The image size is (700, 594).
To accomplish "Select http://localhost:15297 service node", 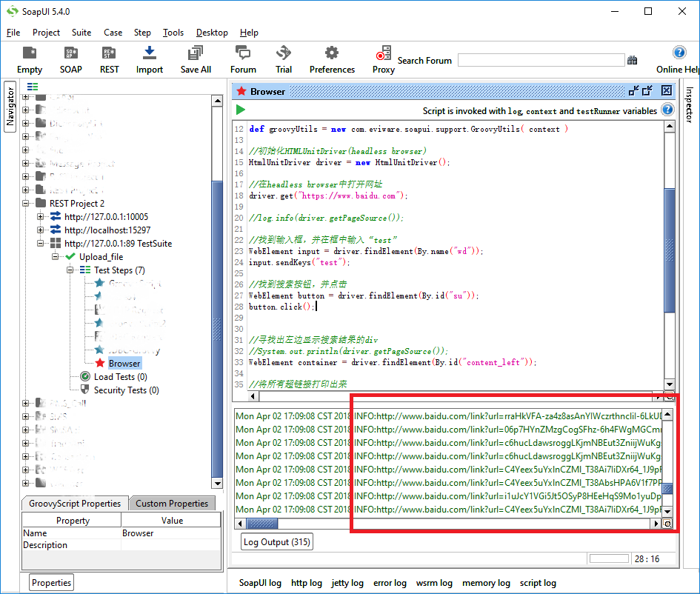I will [x=107, y=230].
